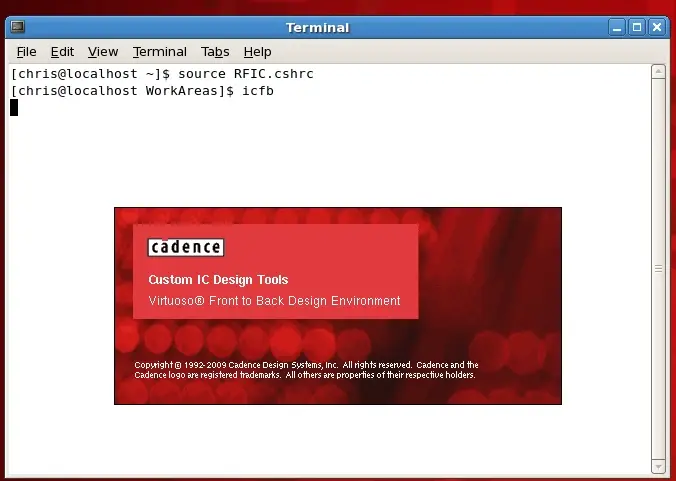This screenshot has width=676, height=481.
Task: Minimize the Terminal window
Action: [617, 28]
